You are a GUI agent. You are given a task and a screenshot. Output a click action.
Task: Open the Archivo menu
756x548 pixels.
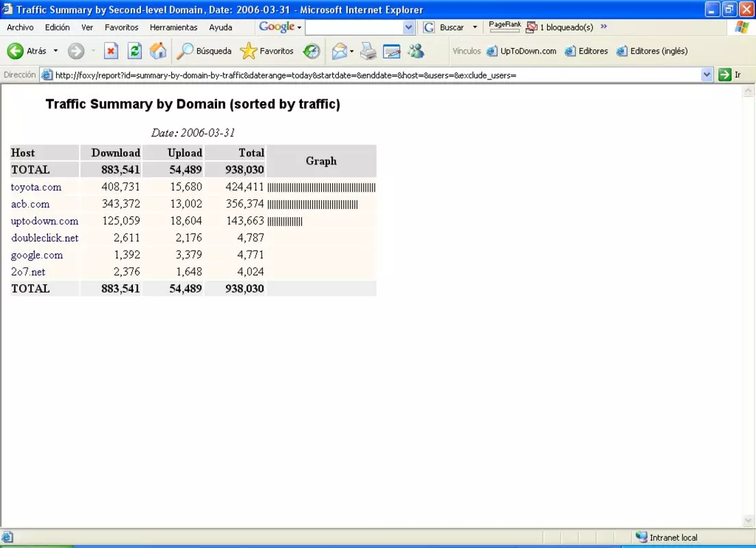(x=21, y=27)
